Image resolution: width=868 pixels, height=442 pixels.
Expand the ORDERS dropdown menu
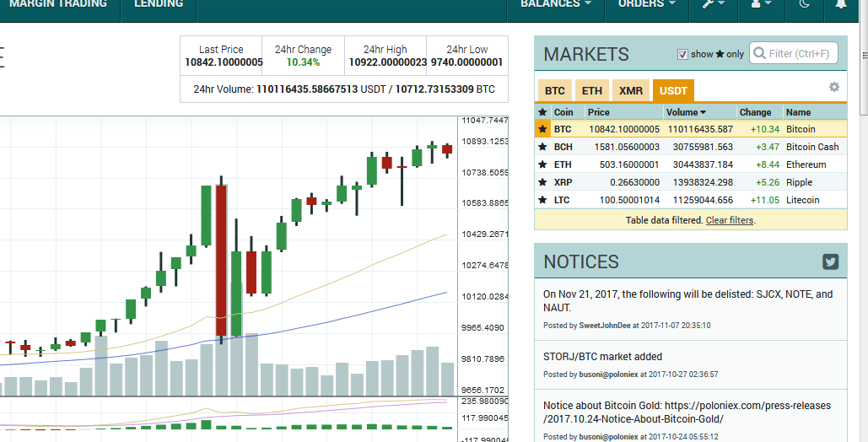point(646,4)
